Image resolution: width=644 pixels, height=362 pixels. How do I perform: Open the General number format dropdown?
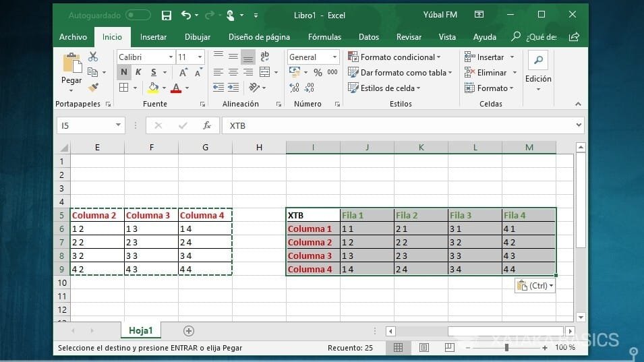tap(334, 57)
